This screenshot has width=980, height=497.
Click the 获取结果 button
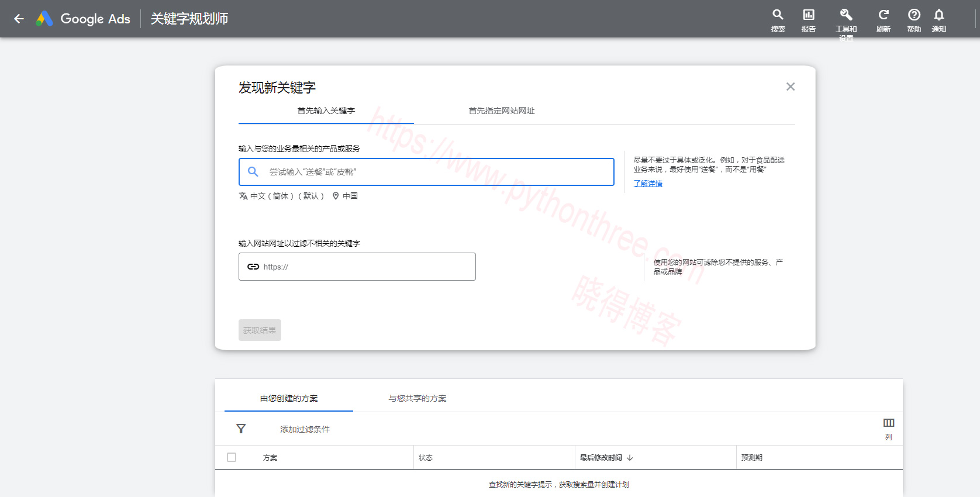point(260,330)
